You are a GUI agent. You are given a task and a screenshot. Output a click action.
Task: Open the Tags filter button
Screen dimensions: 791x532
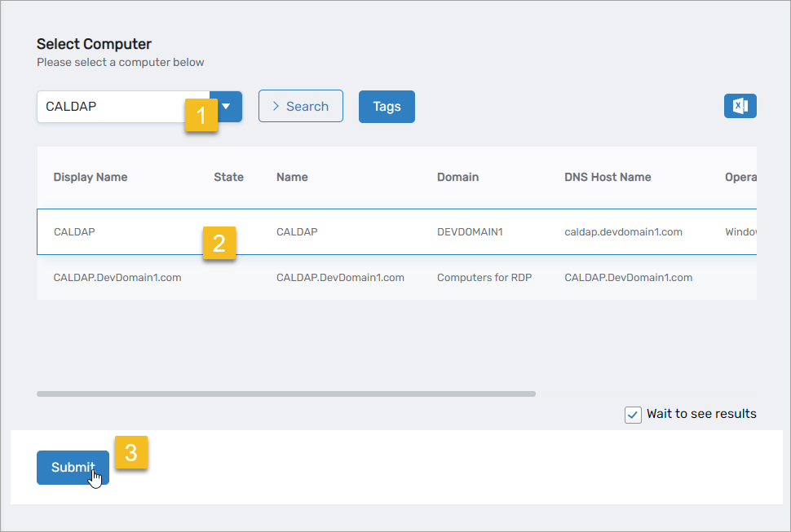point(387,107)
